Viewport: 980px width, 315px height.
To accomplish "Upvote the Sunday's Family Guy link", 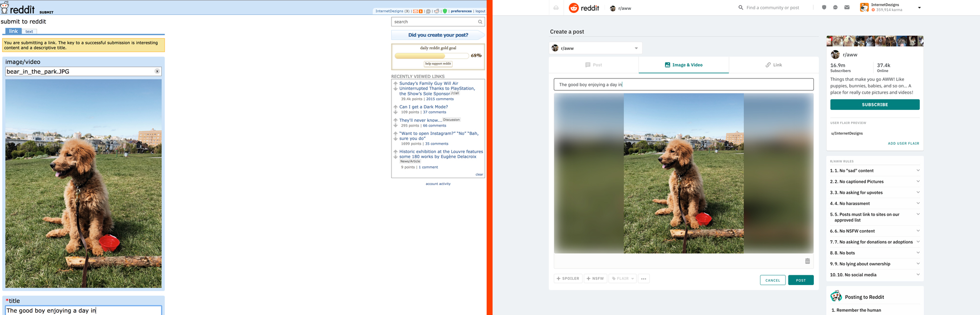I will click(x=395, y=83).
